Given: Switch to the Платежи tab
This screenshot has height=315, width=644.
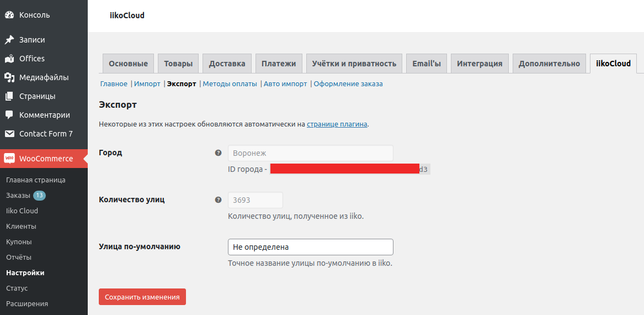Looking at the screenshot, I should pyautogui.click(x=279, y=64).
